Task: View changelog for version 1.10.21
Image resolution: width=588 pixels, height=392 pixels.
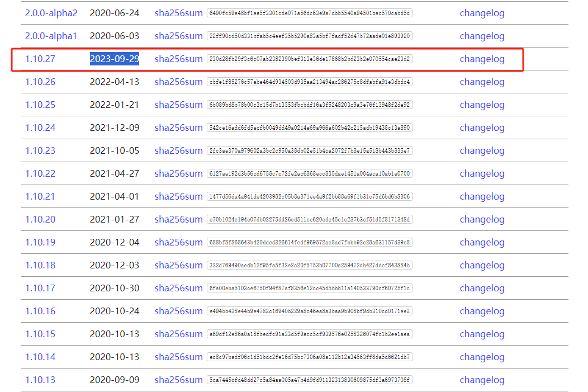Action: point(482,196)
